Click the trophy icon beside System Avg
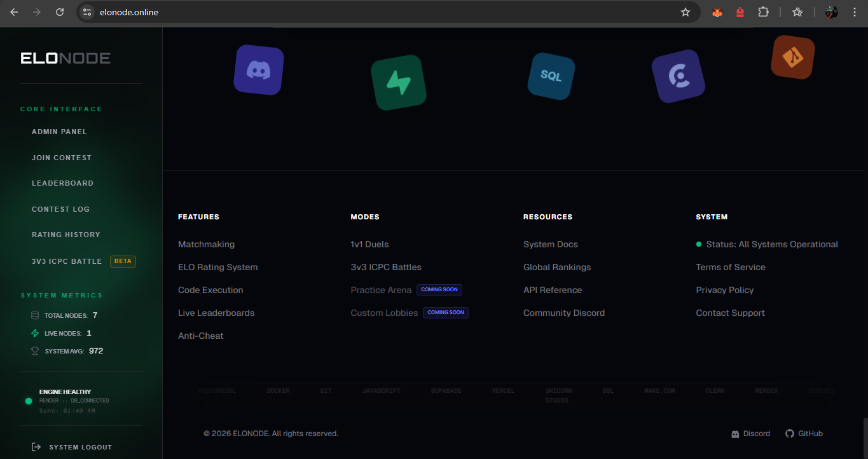Viewport: 868px width, 459px height. tap(35, 351)
